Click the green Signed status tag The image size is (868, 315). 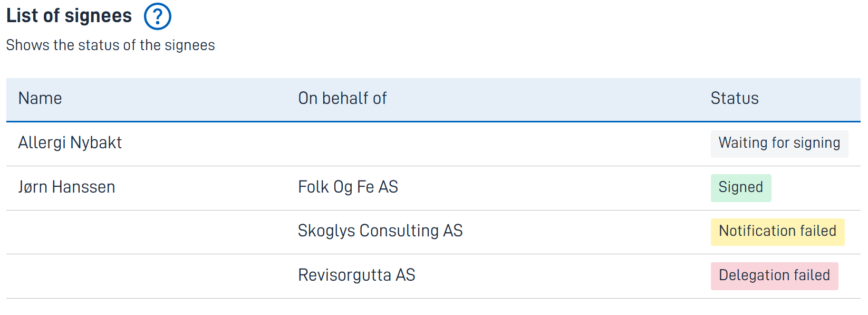(741, 188)
